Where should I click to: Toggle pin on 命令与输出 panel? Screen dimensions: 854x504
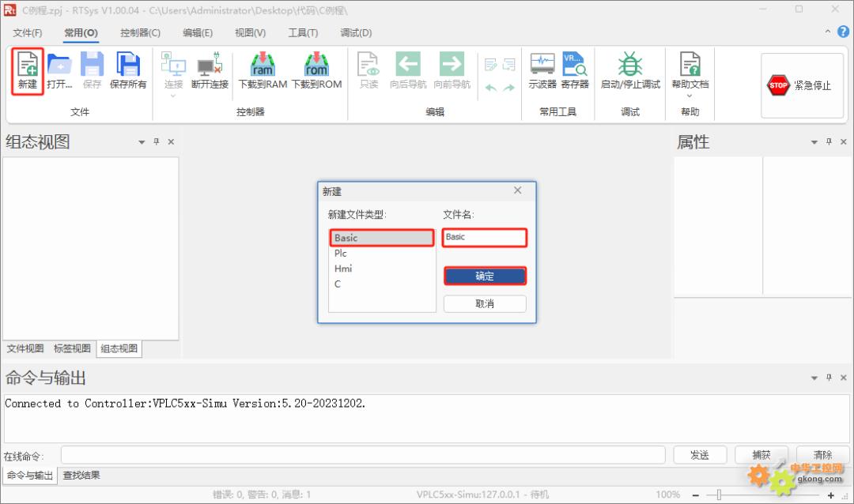click(829, 378)
